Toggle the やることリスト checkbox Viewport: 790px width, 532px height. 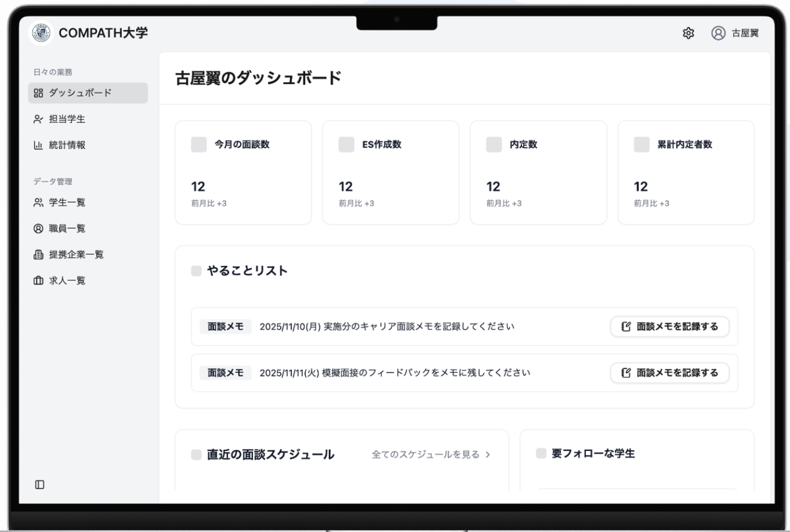pyautogui.click(x=196, y=269)
